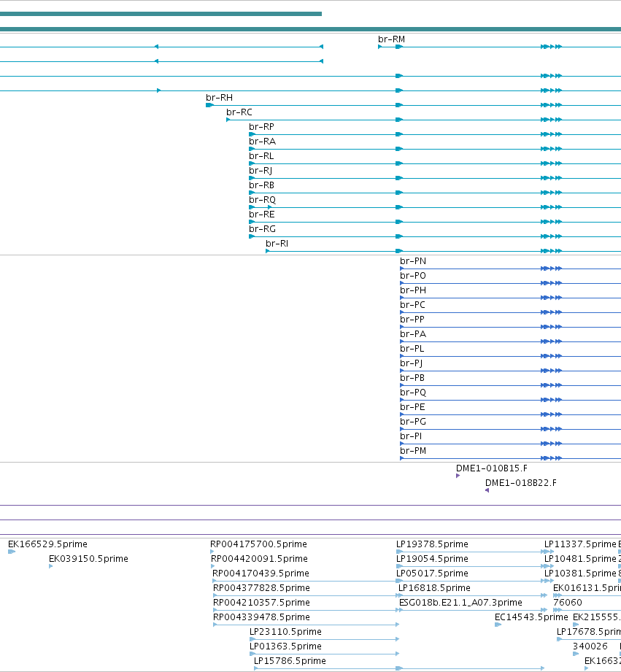Screen dimensions: 621x672
Task: Click the br-RH transcript label
Action: (x=220, y=98)
